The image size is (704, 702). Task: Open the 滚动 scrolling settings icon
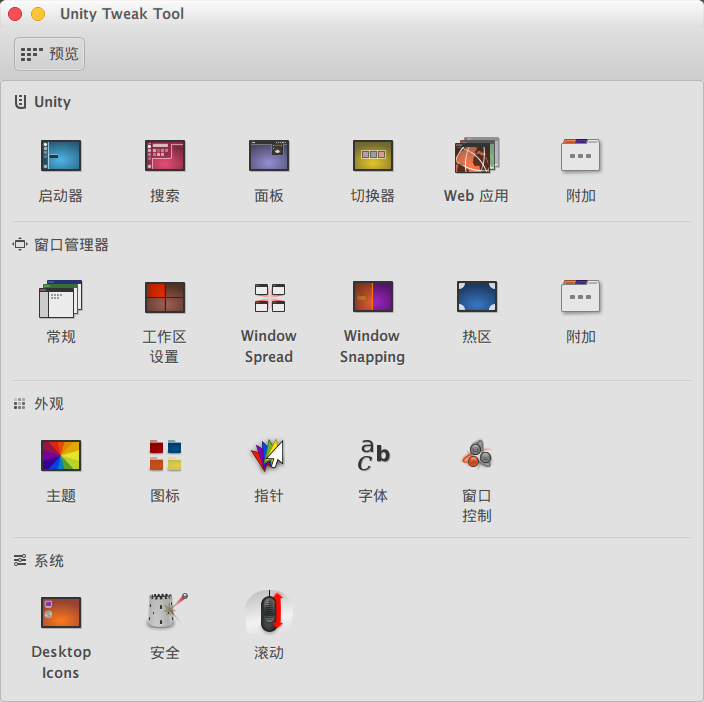(268, 611)
